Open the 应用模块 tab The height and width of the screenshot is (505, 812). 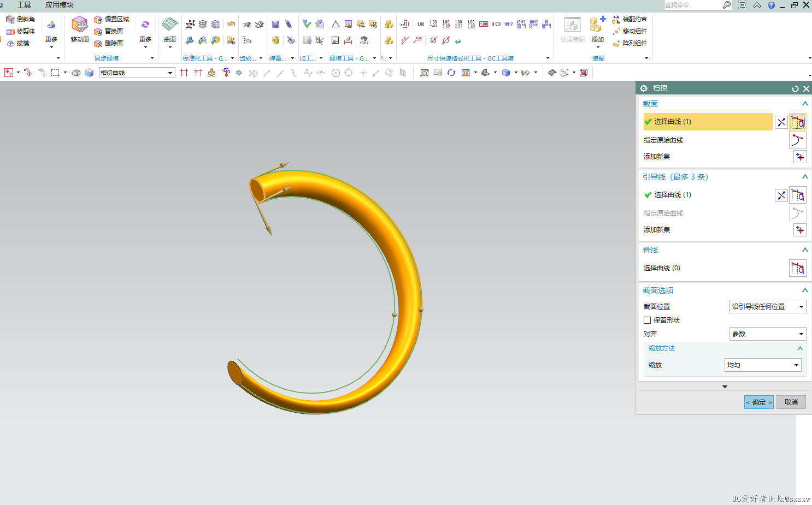coord(60,5)
